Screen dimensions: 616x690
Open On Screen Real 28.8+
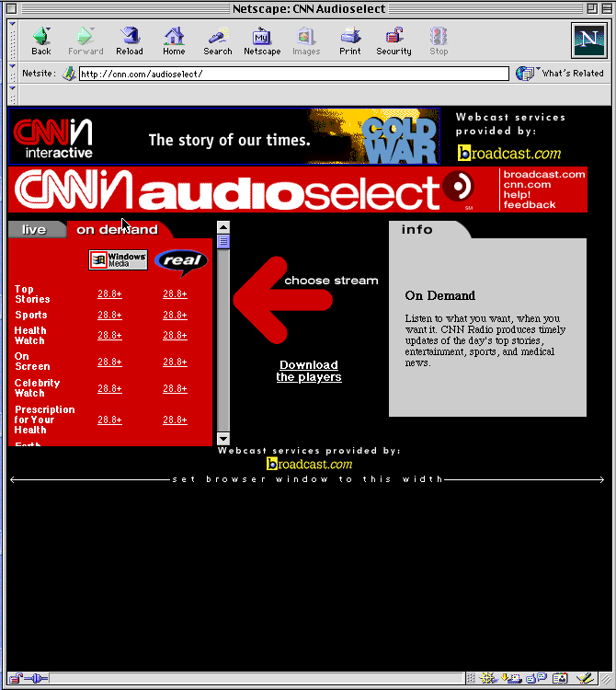(175, 362)
